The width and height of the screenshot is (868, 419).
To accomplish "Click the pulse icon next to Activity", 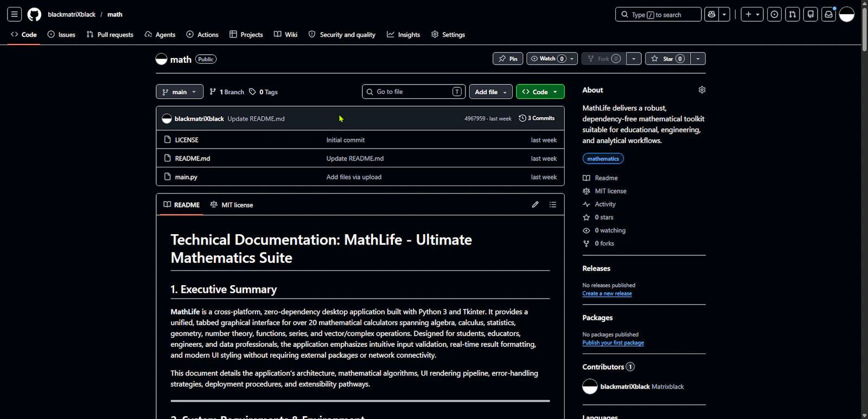I will pyautogui.click(x=586, y=204).
